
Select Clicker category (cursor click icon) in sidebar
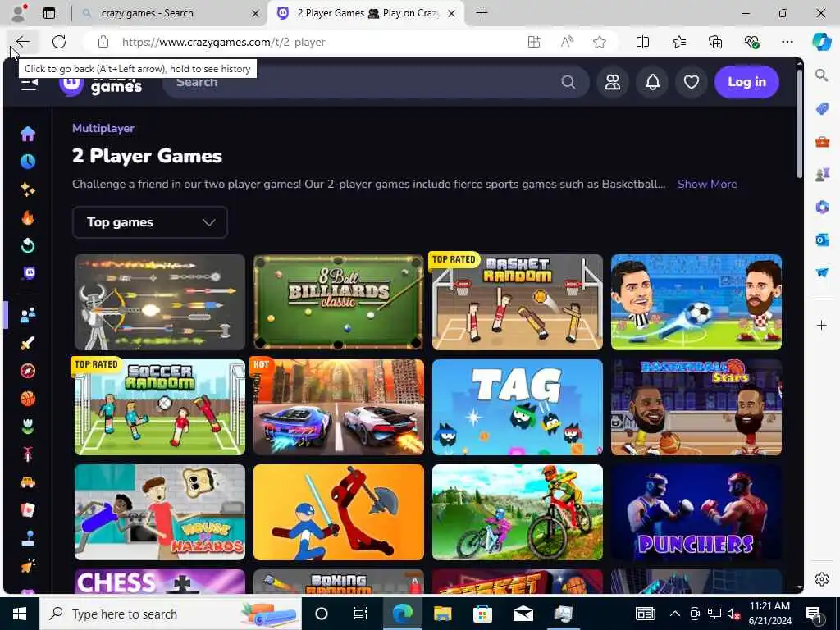28,566
